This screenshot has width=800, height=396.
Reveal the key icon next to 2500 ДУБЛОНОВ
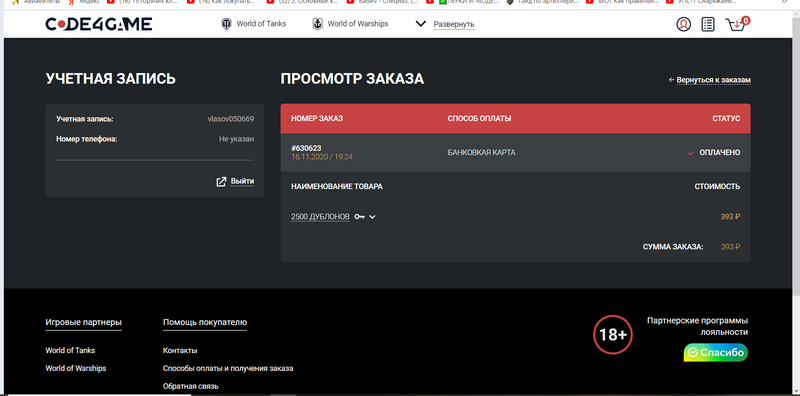click(360, 217)
